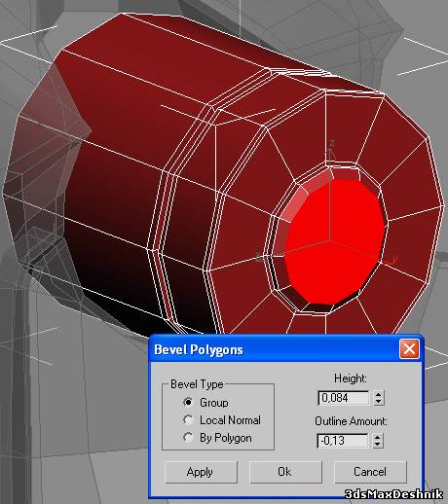
Task: Click the Apply button
Action: click(x=201, y=472)
